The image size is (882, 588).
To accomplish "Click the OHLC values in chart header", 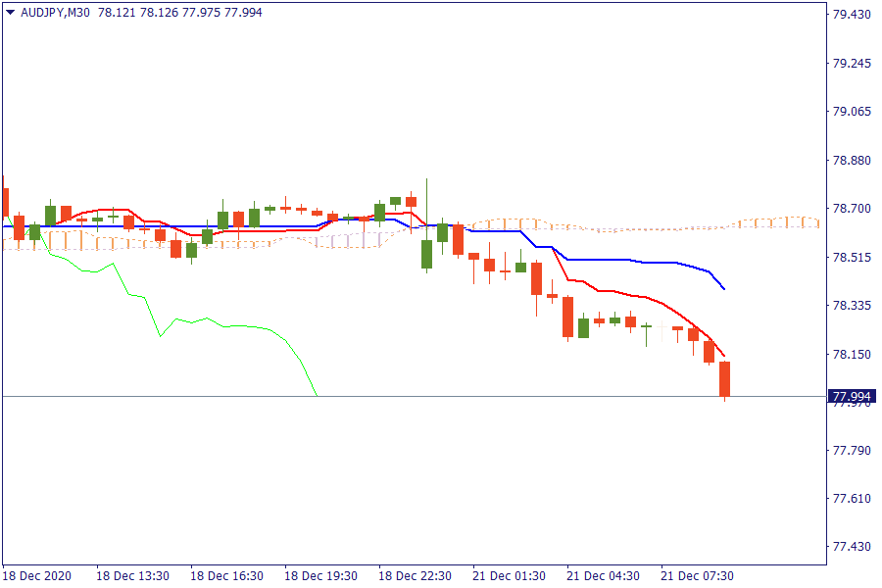I will click(179, 13).
